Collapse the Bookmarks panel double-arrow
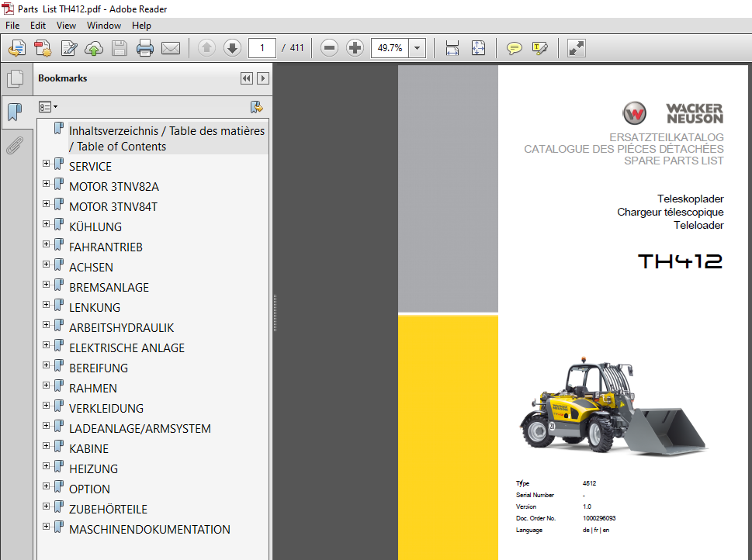Viewport: 752px width, 560px height. pyautogui.click(x=247, y=78)
